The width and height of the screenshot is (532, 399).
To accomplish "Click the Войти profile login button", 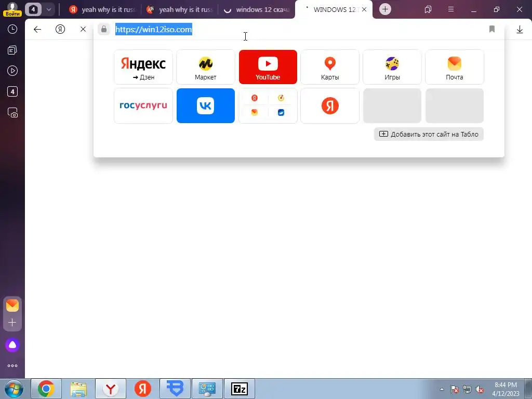I will coord(12,9).
